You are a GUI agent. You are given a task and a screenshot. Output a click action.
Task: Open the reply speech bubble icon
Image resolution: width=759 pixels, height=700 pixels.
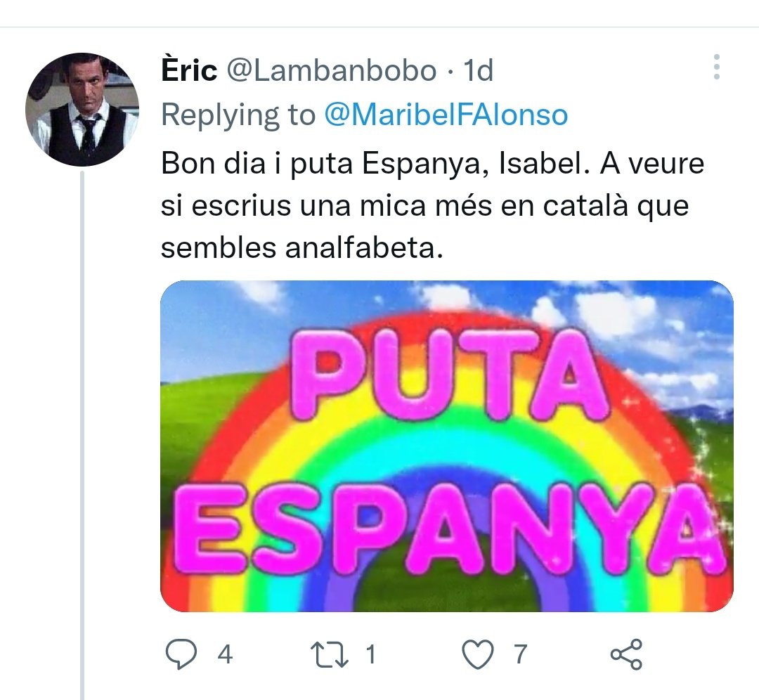[x=181, y=654]
